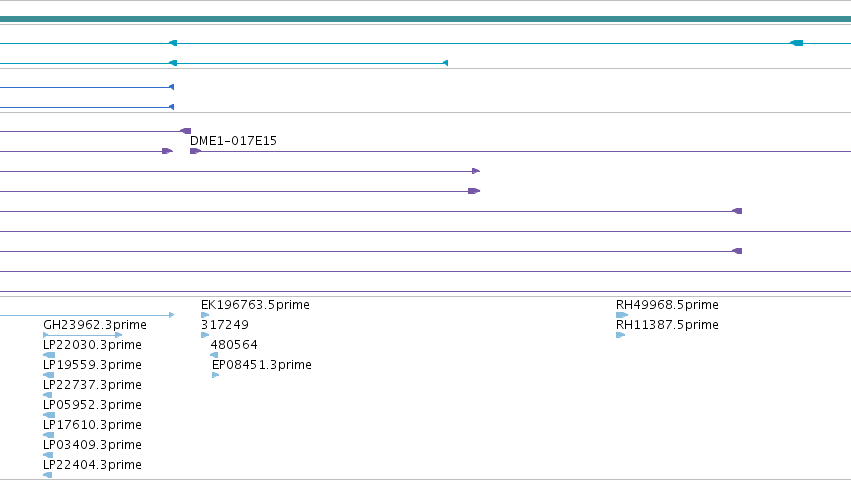This screenshot has height=480, width=851.
Task: Select the RH11387.5prime label
Action: point(667,325)
